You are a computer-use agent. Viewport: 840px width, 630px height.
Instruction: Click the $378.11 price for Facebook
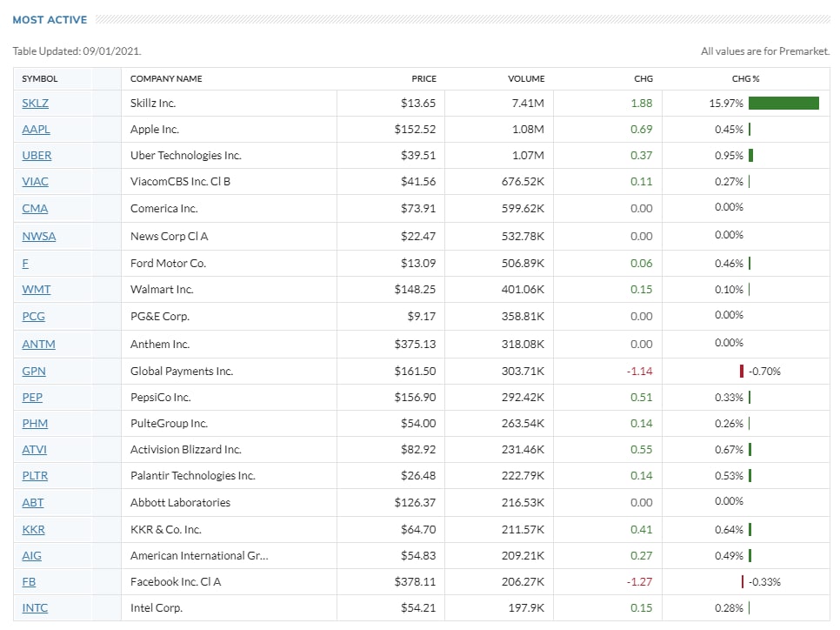415,582
